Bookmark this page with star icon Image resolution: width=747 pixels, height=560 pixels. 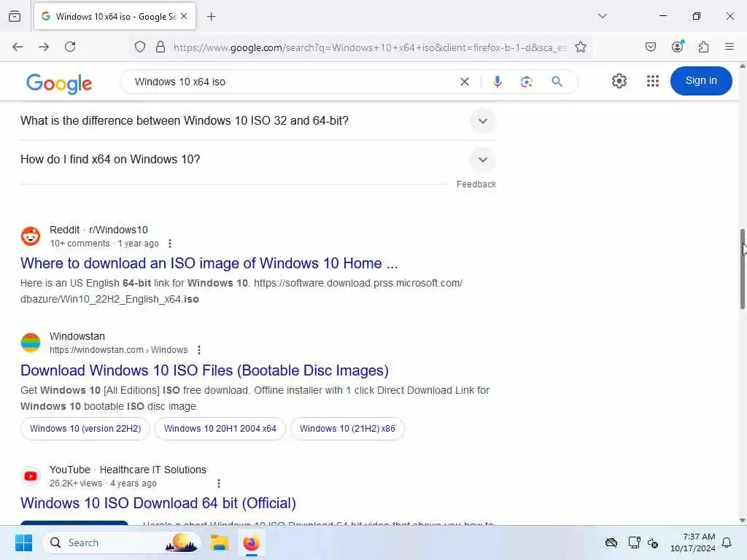click(x=580, y=47)
